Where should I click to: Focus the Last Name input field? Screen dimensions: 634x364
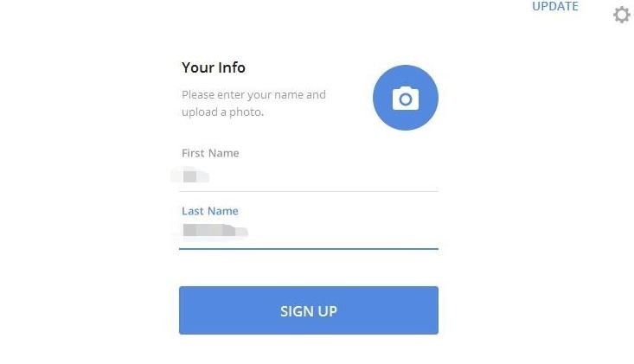coord(309,231)
